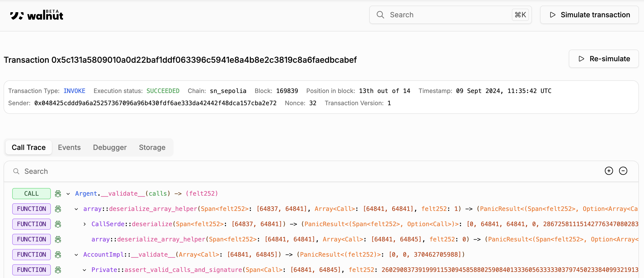The height and width of the screenshot is (278, 644).
Task: Select the SUCCEEDED execution status text
Action: pos(163,91)
